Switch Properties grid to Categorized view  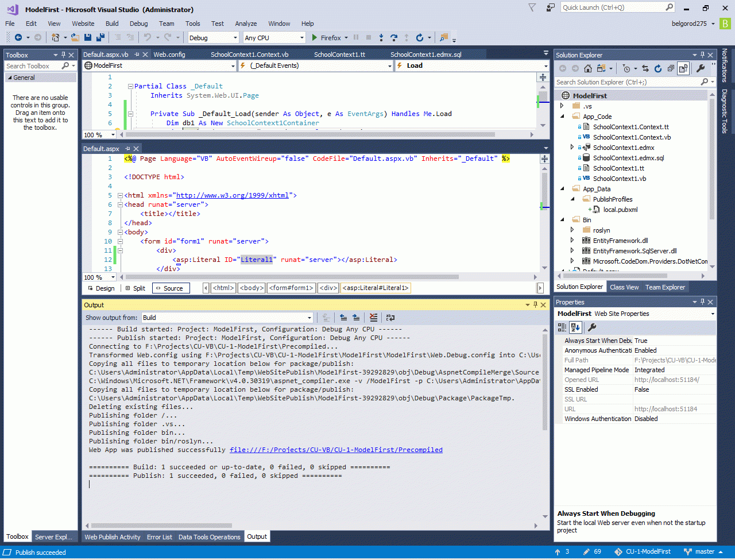coord(562,327)
